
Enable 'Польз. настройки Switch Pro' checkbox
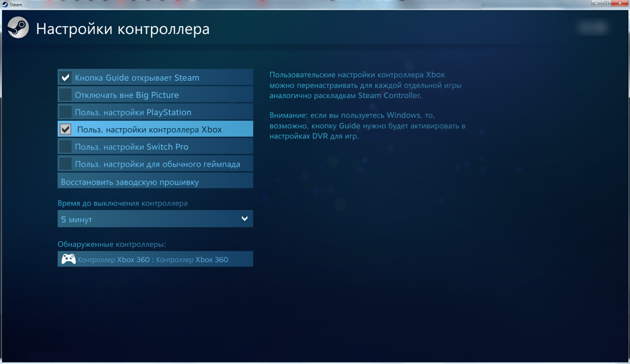(x=66, y=146)
